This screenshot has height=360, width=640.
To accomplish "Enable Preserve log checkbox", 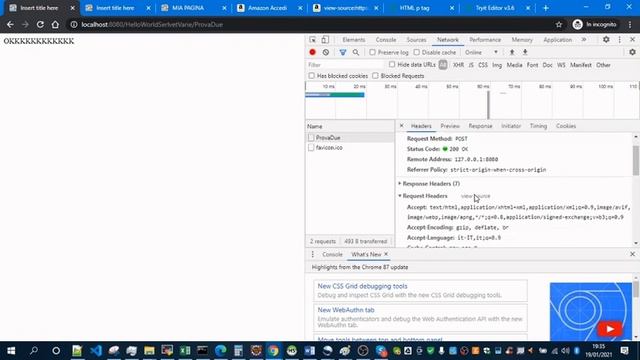I will coord(372,52).
